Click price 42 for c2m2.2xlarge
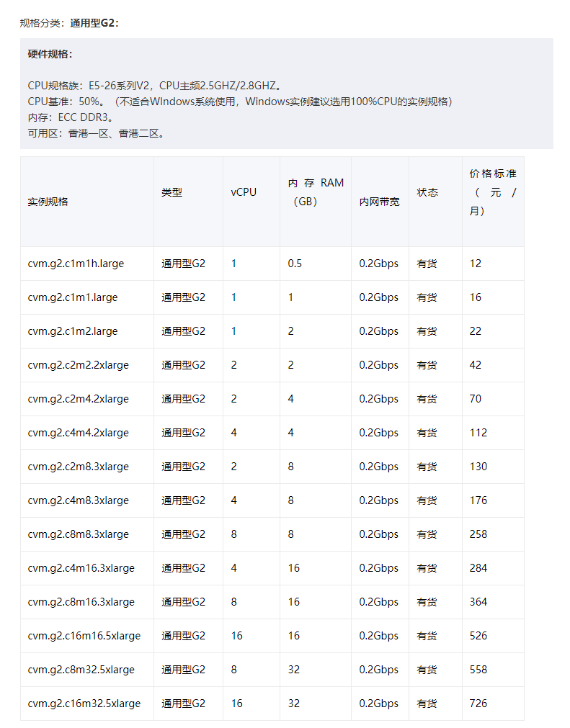Image resolution: width=570 pixels, height=728 pixels. click(475, 365)
